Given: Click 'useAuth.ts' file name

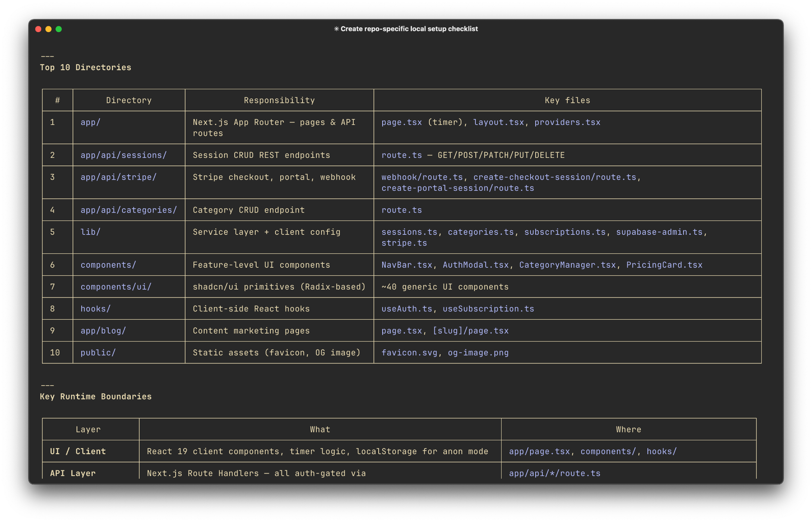Looking at the screenshot, I should tap(407, 309).
